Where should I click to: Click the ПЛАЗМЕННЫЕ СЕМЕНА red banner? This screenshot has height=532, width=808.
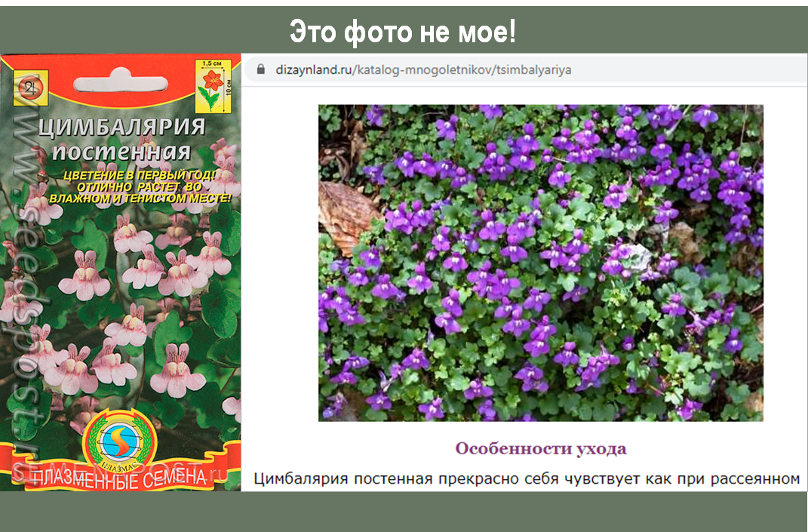121,478
